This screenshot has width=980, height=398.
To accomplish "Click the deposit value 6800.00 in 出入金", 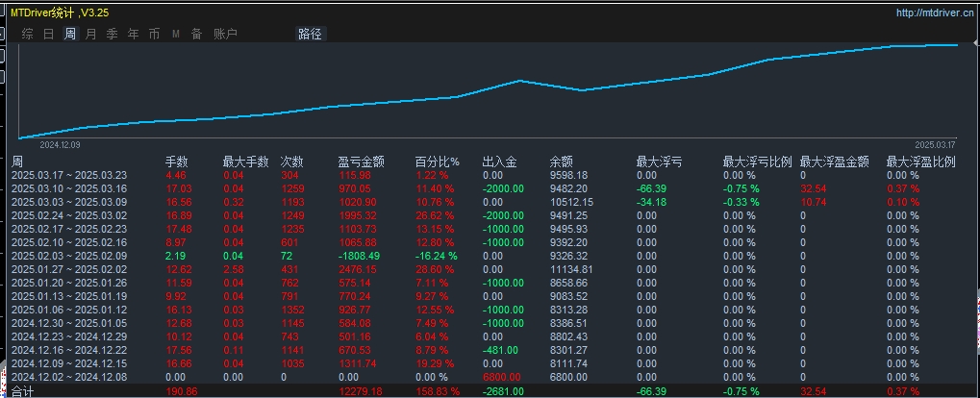I will click(x=502, y=377).
